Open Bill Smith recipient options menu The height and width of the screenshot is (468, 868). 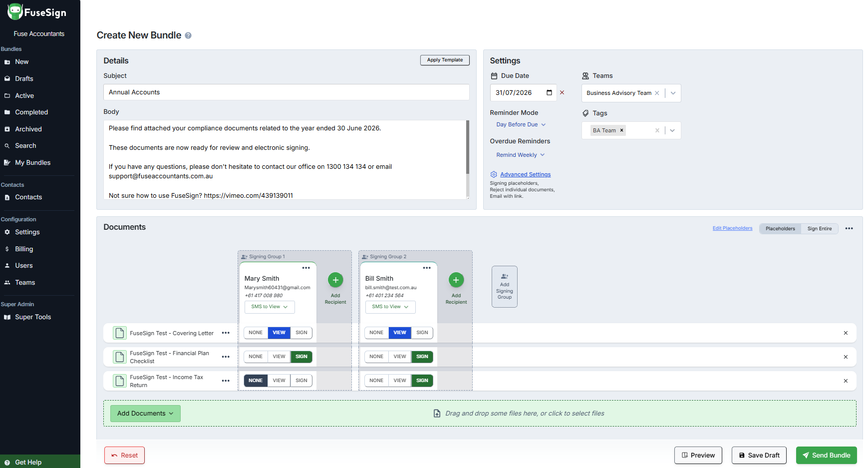coord(427,268)
